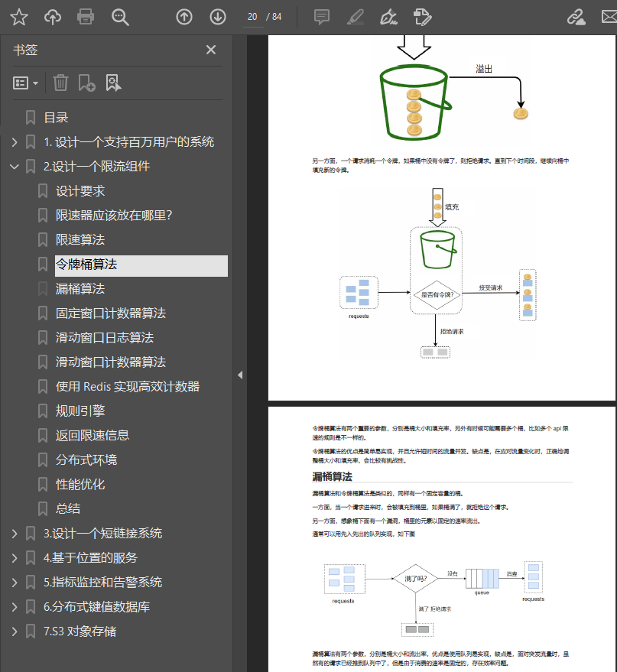Open bookmark 7.S3 对象存储
This screenshot has height=672, width=617.
tap(80, 631)
